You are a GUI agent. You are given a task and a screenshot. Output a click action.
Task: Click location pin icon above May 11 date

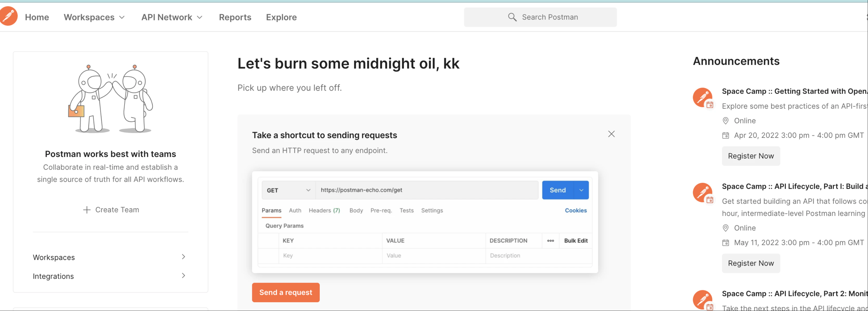[725, 228]
